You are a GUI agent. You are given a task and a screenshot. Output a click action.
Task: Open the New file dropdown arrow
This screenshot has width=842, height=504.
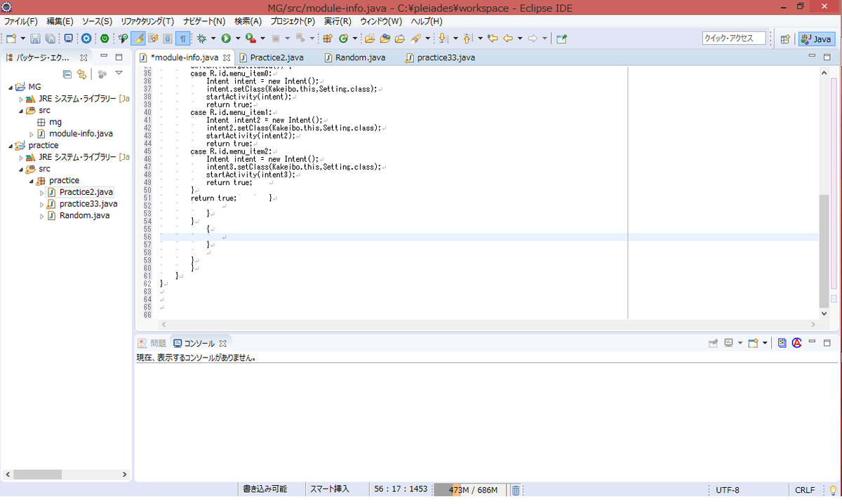click(23, 39)
